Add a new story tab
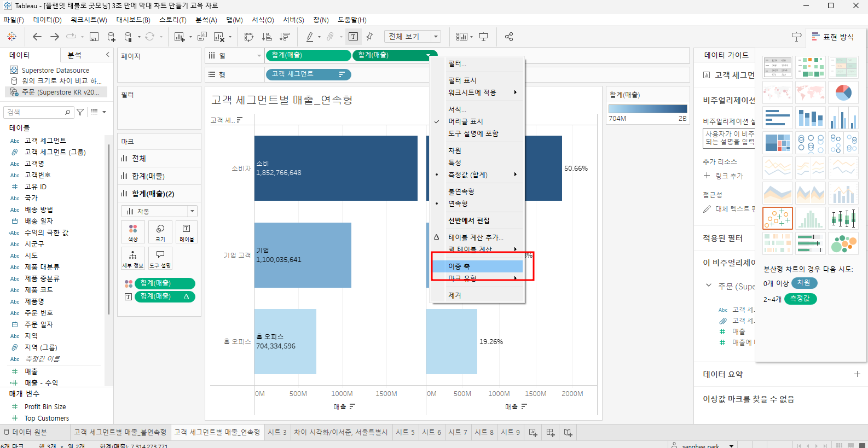This screenshot has height=448, width=868. [568, 433]
